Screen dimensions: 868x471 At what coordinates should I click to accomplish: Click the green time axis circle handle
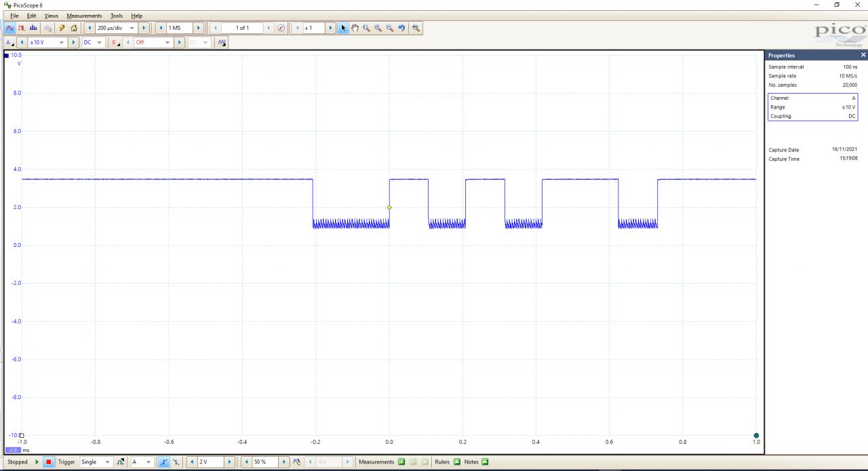(756, 436)
